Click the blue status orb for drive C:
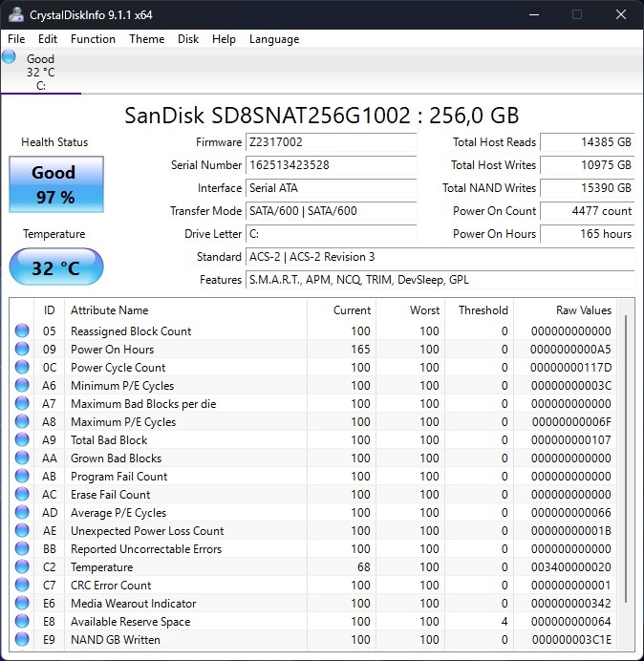The height and width of the screenshot is (661, 644). pos(10,57)
